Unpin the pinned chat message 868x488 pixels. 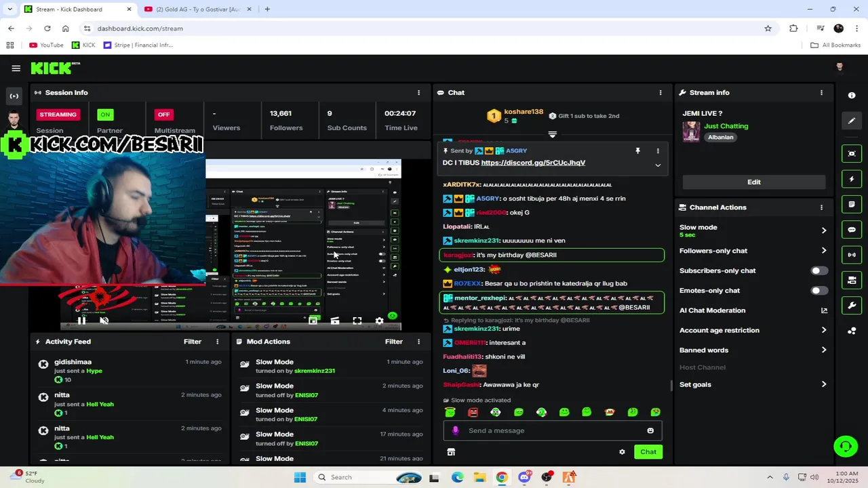637,150
